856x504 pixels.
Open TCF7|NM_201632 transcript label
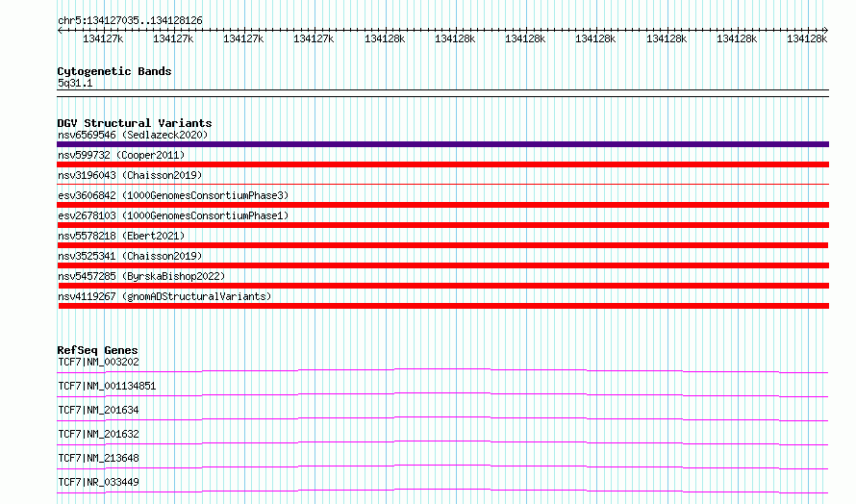(98, 434)
